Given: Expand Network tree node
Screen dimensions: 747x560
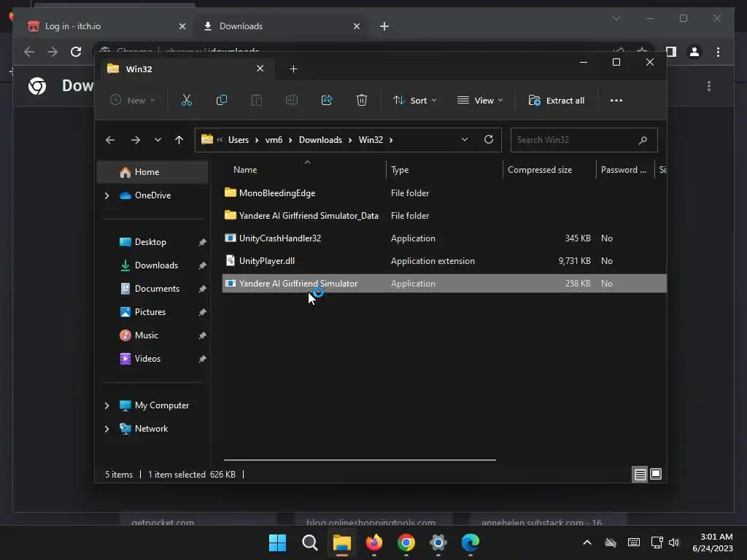Looking at the screenshot, I should 107,429.
